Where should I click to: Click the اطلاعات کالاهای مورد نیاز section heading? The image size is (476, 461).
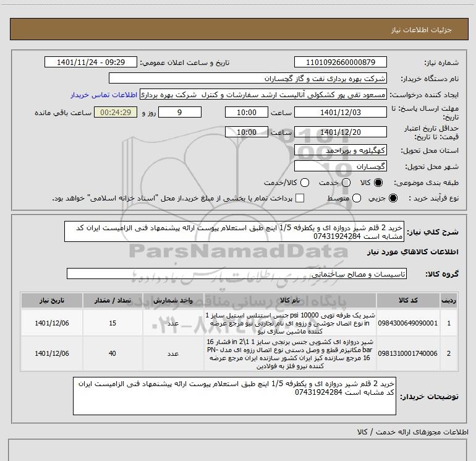click(412, 252)
